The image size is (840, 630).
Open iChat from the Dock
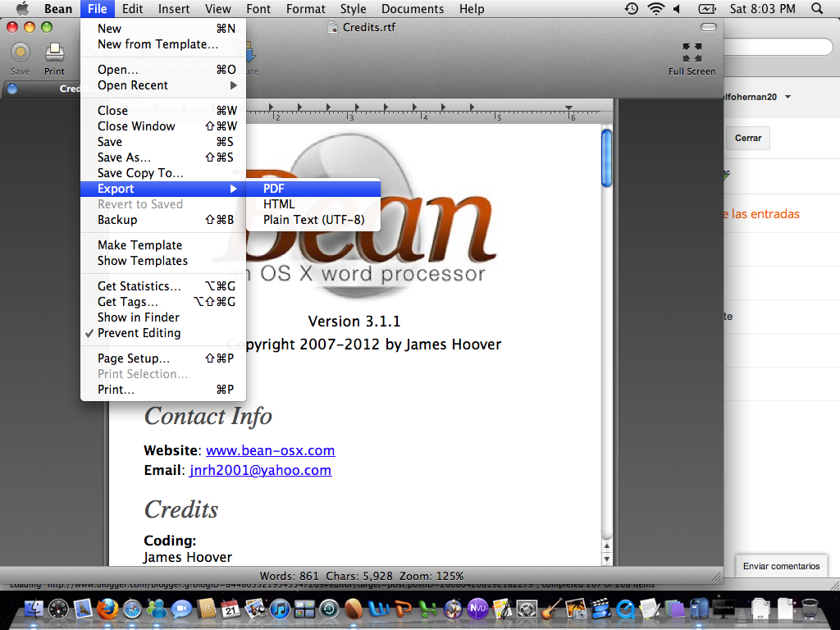(181, 609)
